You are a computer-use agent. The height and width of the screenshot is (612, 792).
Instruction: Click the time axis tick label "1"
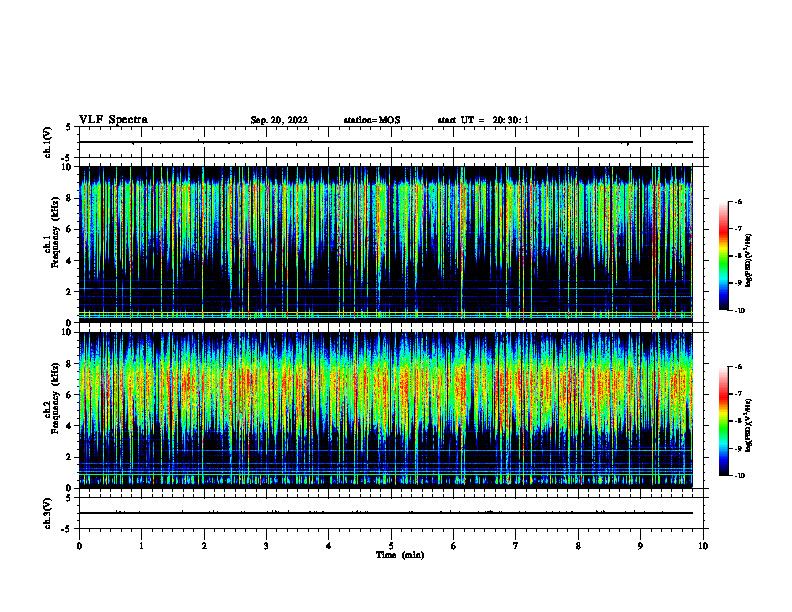point(141,546)
